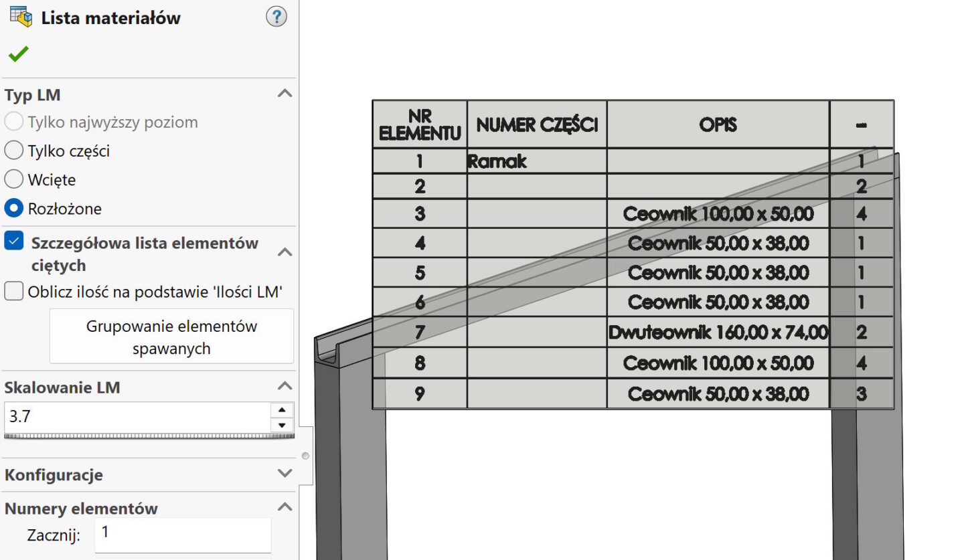
Task: Uncheck 'Szczegółowa lista elementów ciętych' checkbox
Action: (14, 242)
